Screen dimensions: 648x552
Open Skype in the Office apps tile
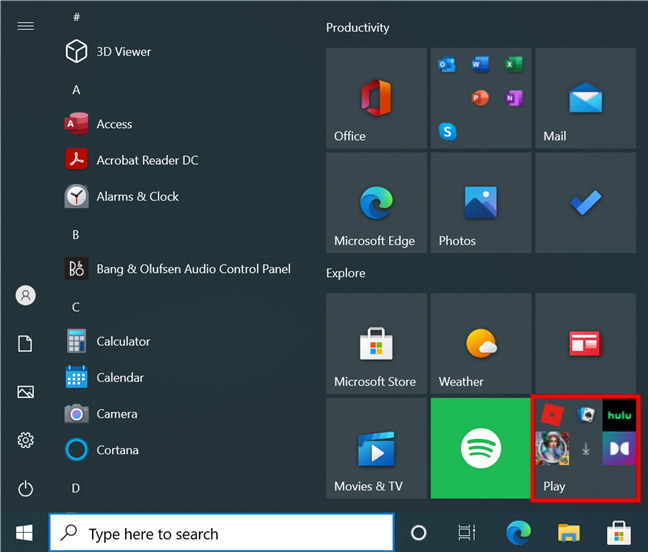447,132
